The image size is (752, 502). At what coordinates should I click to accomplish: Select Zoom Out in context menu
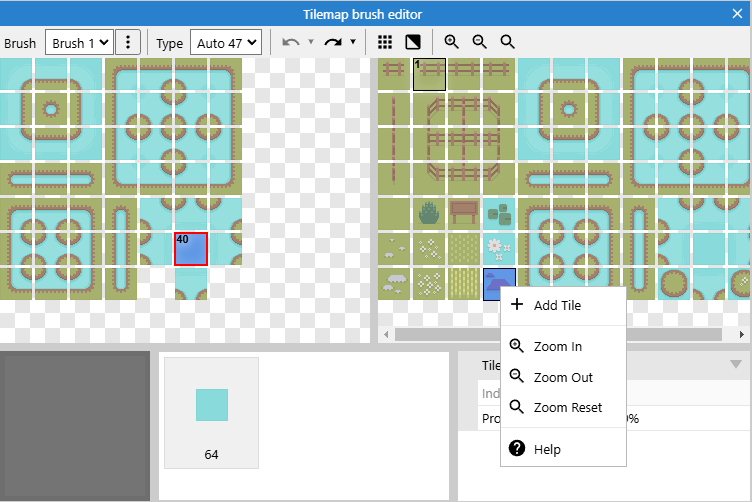click(563, 377)
